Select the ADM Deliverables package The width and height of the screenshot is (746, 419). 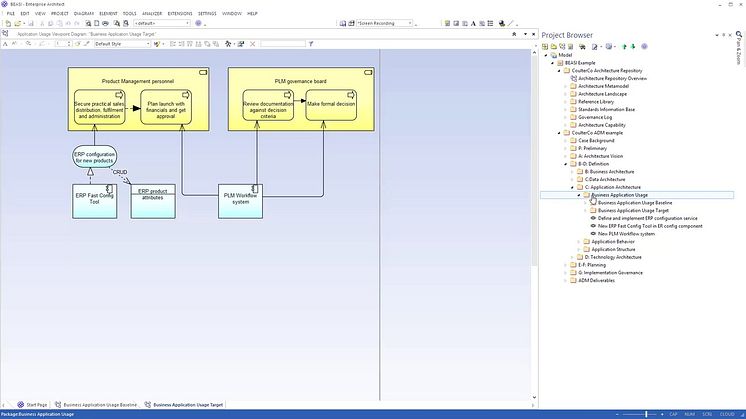596,281
